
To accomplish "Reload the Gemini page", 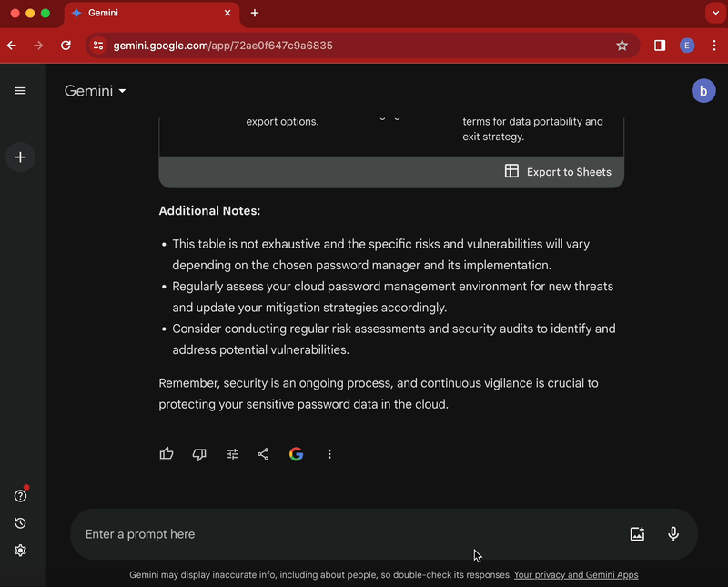I will [66, 45].
